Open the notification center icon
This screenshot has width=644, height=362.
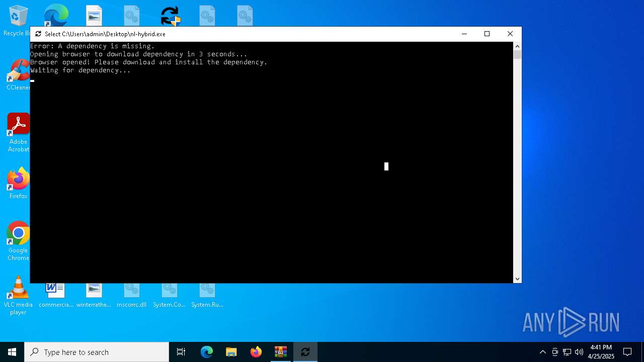(627, 352)
